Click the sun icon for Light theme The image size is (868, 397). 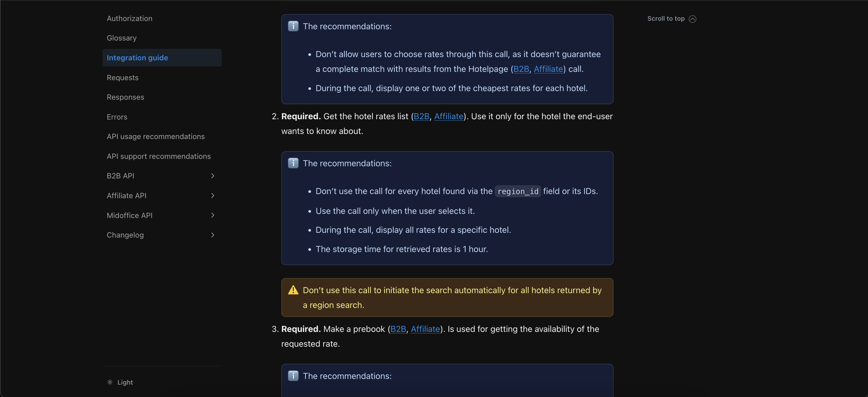pyautogui.click(x=110, y=382)
